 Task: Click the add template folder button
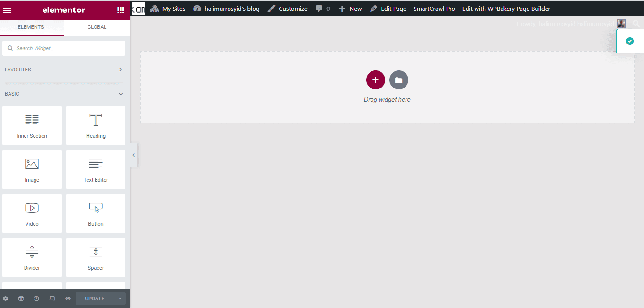[398, 80]
